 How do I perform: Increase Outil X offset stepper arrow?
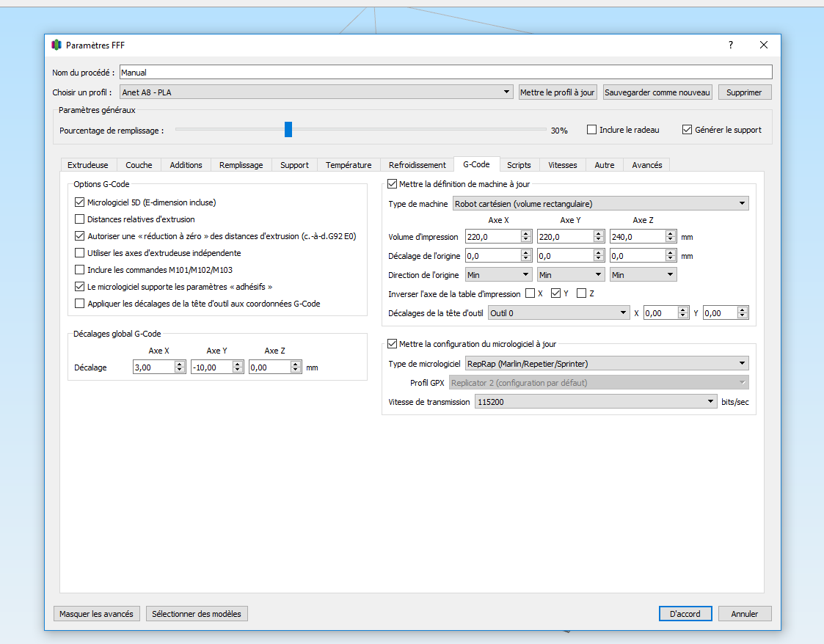[x=682, y=310]
